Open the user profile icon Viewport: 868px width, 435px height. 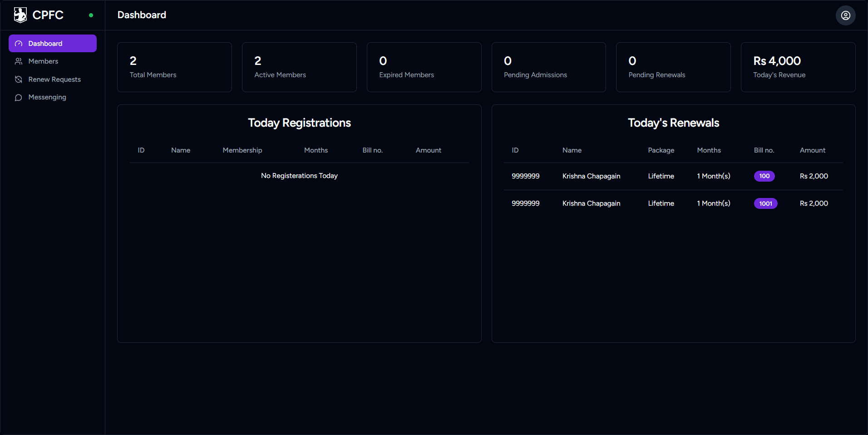845,15
